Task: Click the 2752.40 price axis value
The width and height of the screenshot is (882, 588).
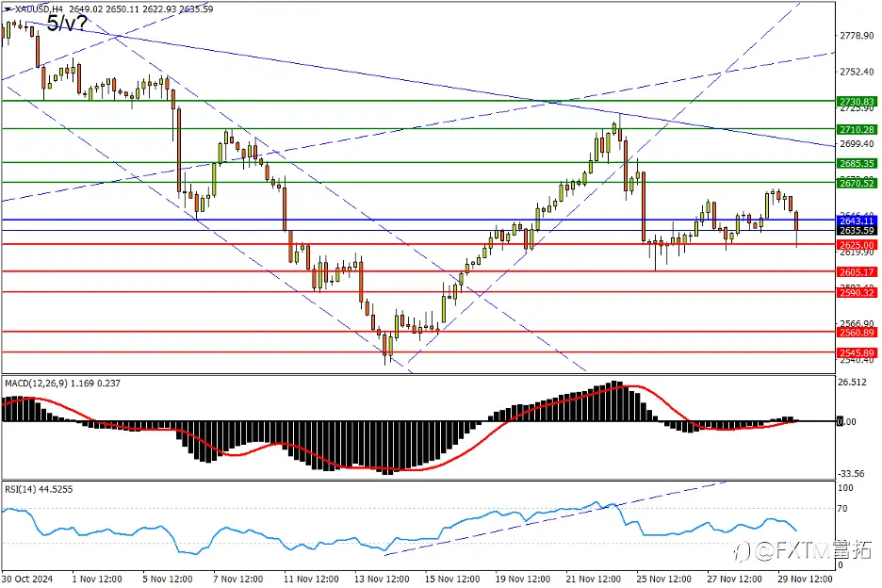Action: (857, 72)
